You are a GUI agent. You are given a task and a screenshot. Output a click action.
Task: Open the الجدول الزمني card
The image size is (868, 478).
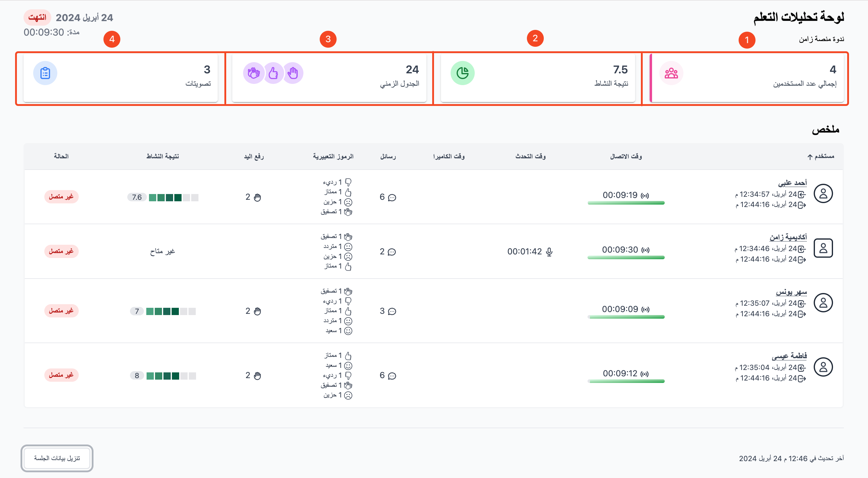pyautogui.click(x=329, y=78)
